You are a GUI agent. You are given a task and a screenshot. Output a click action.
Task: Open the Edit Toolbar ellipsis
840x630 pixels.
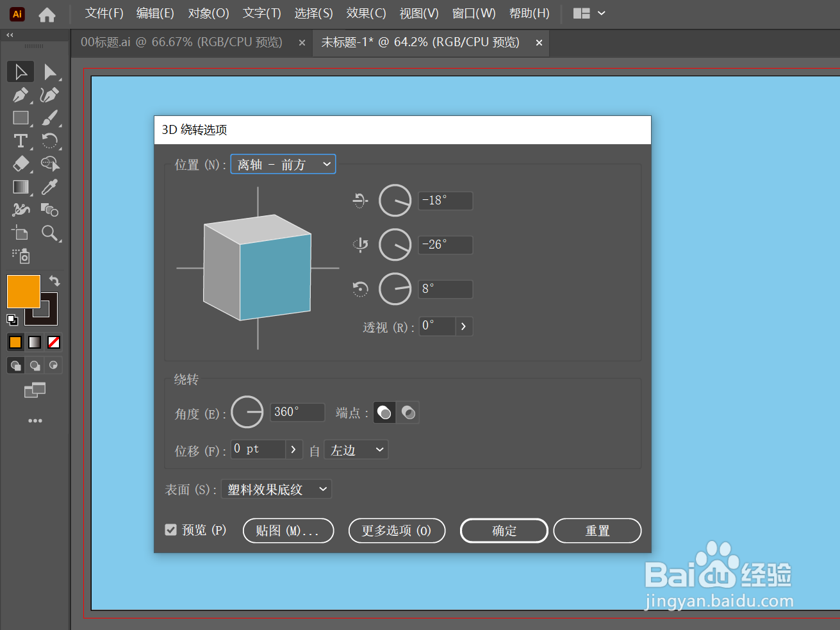click(35, 420)
